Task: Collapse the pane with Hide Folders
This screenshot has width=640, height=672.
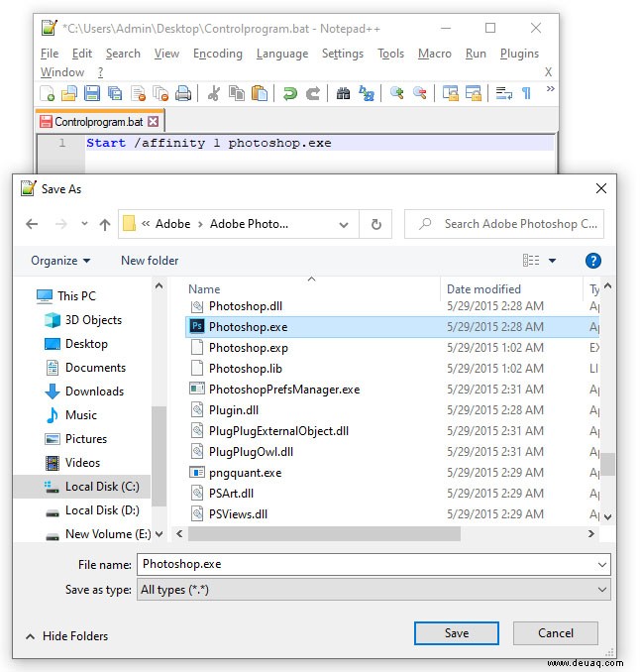Action: point(66,636)
